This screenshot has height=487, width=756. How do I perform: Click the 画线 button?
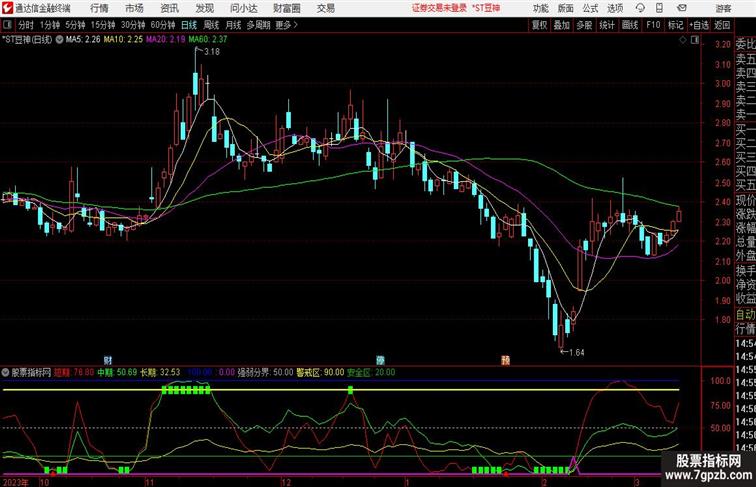pos(630,25)
